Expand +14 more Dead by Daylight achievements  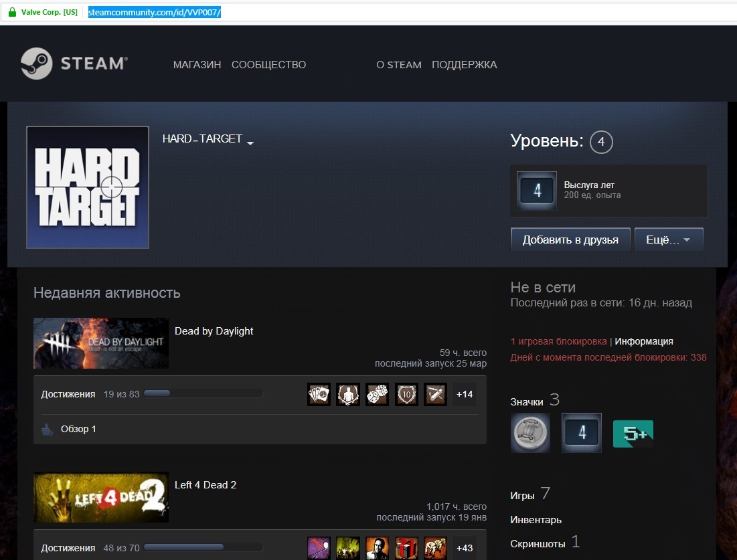coord(465,394)
